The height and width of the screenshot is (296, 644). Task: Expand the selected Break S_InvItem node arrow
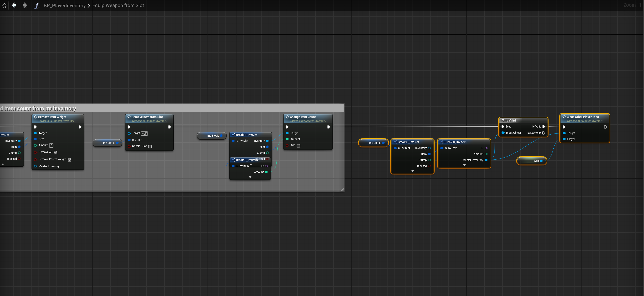click(x=464, y=165)
